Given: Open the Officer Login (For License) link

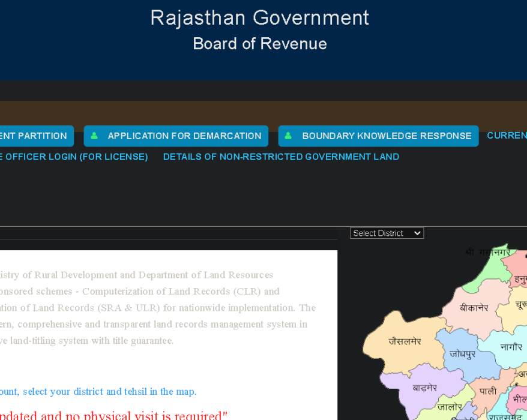Looking at the screenshot, I should 74,157.
